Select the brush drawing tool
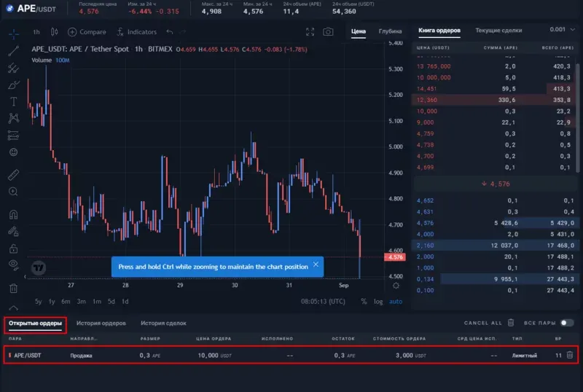The width and height of the screenshot is (583, 392). pyautogui.click(x=13, y=85)
